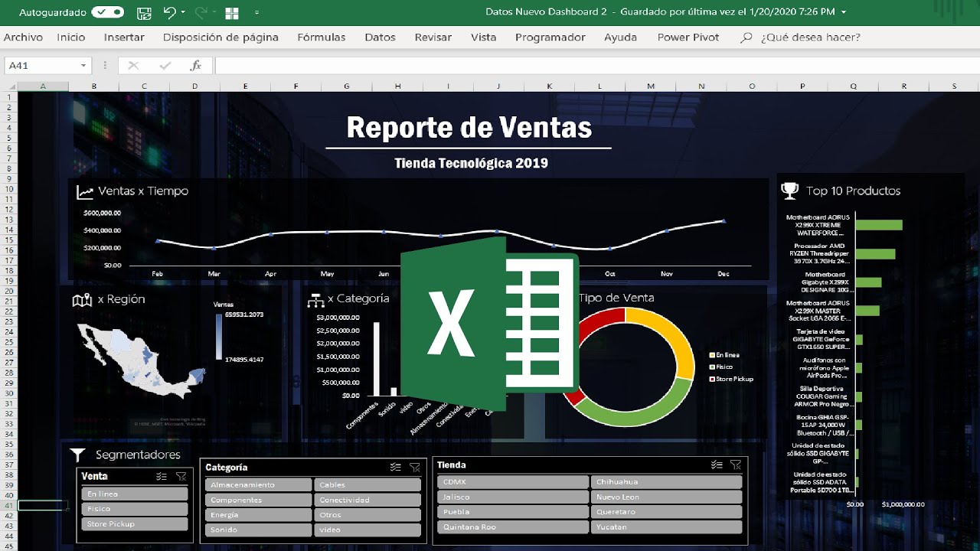Screen dimensions: 980x551
Task: Select Yucatan in the Tienda slicer
Action: click(x=666, y=527)
